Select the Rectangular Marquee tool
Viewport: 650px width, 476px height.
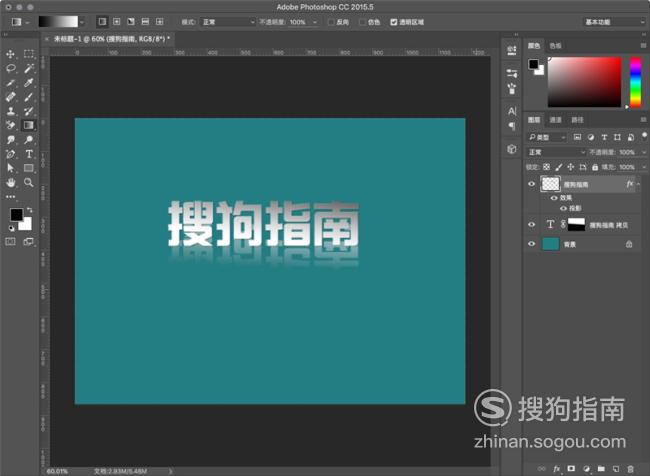pyautogui.click(x=29, y=54)
